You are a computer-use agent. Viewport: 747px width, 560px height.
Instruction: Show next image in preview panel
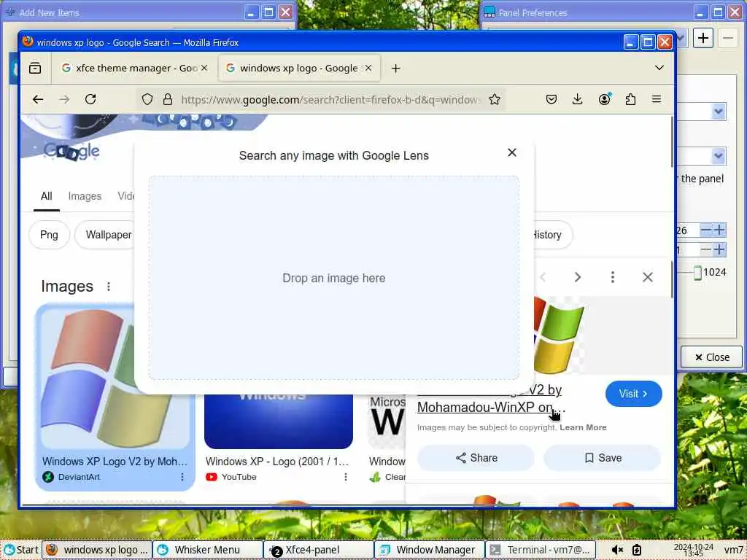pyautogui.click(x=578, y=277)
